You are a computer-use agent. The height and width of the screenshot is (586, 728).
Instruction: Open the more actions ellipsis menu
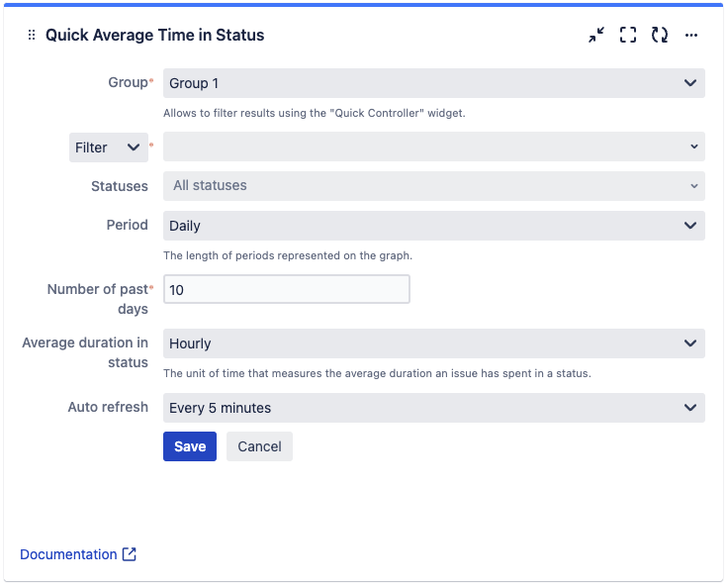coord(691,36)
